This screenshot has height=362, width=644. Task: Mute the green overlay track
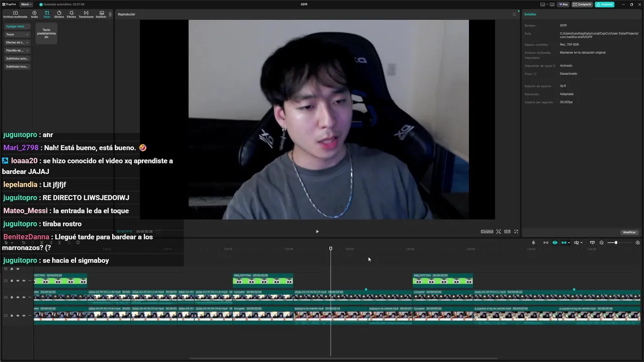24,281
